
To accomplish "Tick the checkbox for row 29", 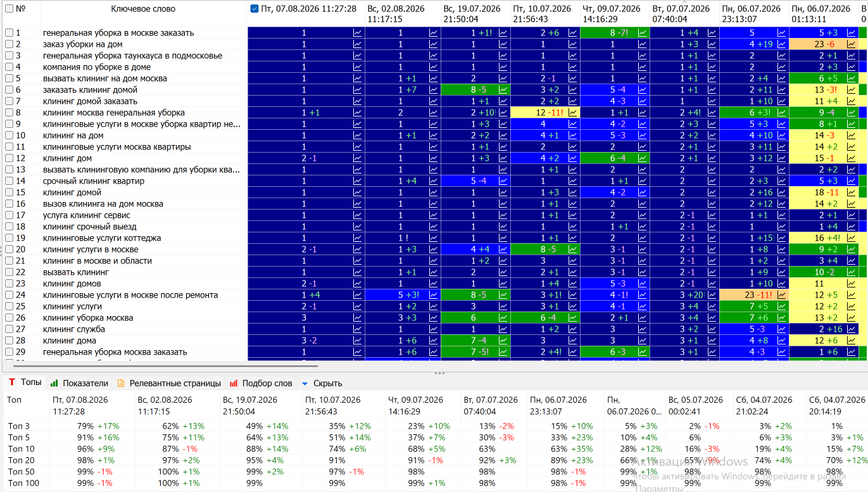I will tap(9, 352).
